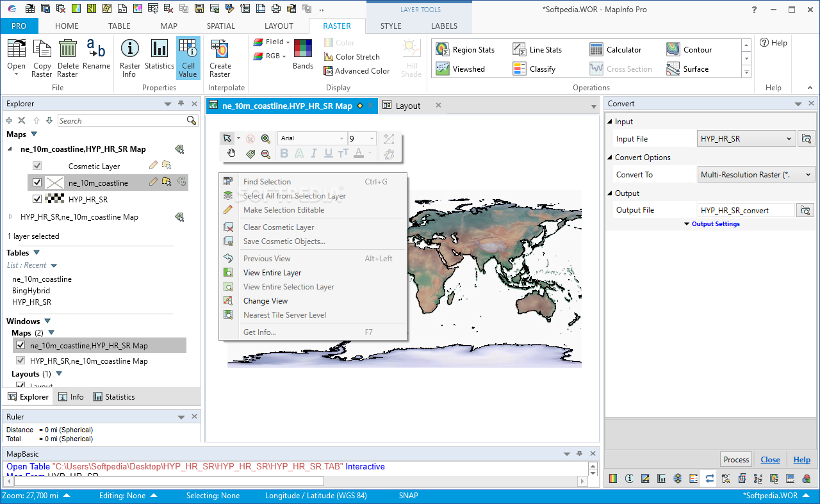
Task: Launch the Viewshed operation
Action: point(461,69)
